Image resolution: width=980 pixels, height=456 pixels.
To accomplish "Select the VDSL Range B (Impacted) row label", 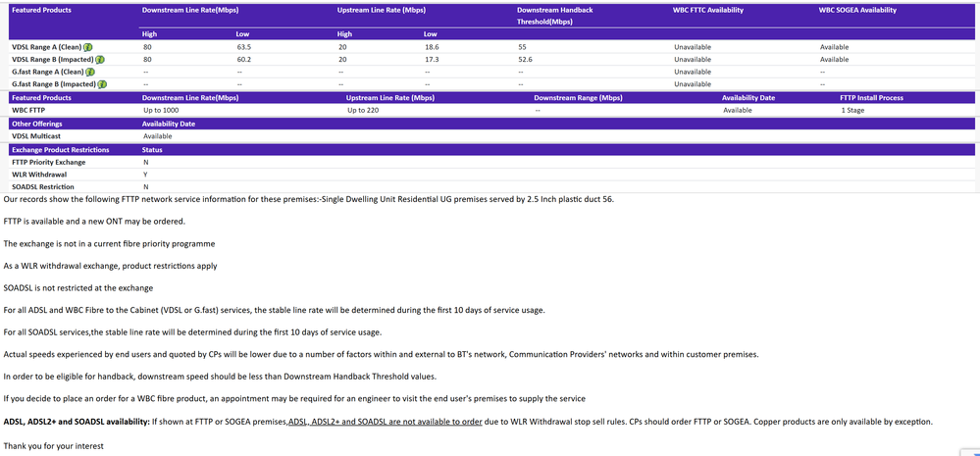I will 53,60.
